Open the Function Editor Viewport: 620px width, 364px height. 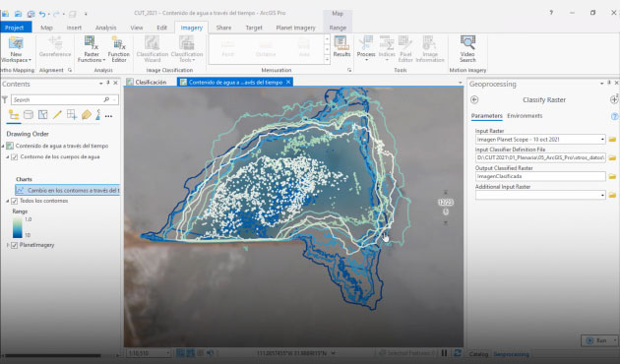(119, 49)
